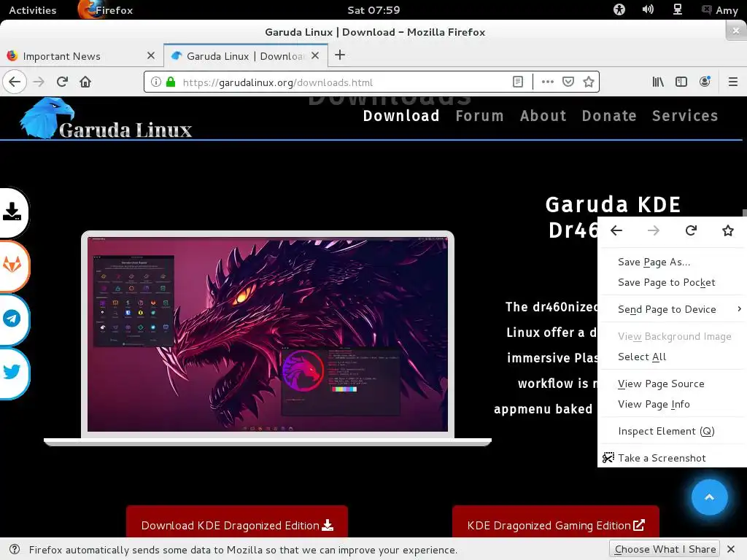Show sidebars icon in toolbar
Viewport: 747px width, 560px height.
681,82
